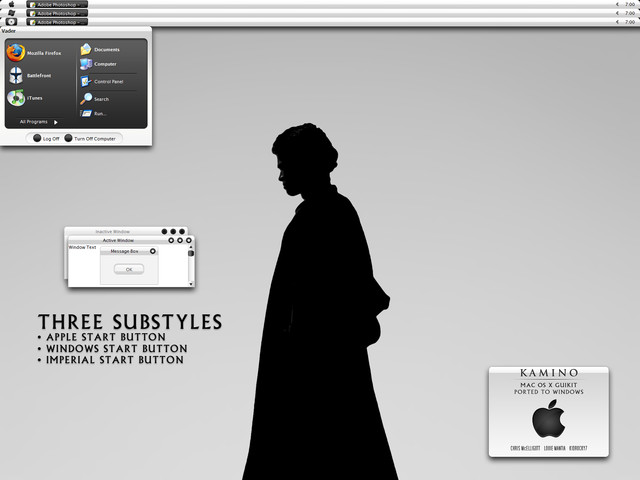Open Computer from the start menu
This screenshot has height=480, width=640.
coord(98,64)
